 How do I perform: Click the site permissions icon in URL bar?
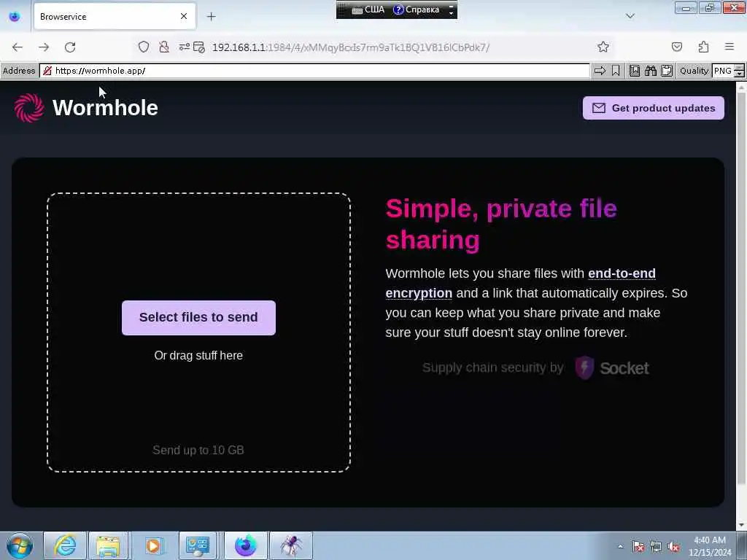pyautogui.click(x=184, y=47)
